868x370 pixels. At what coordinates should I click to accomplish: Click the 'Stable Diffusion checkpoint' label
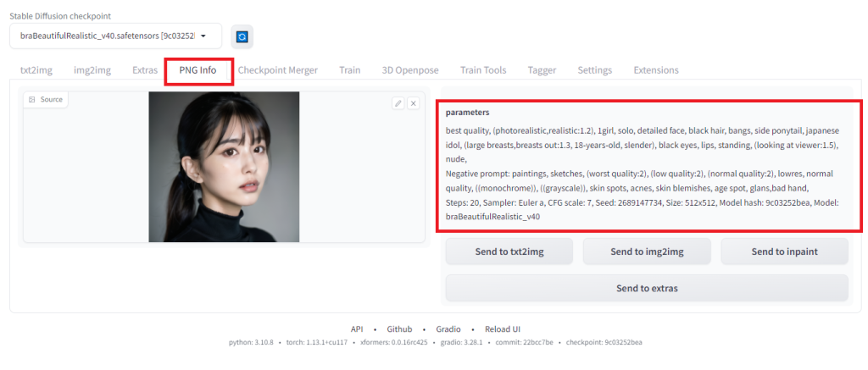click(x=60, y=16)
